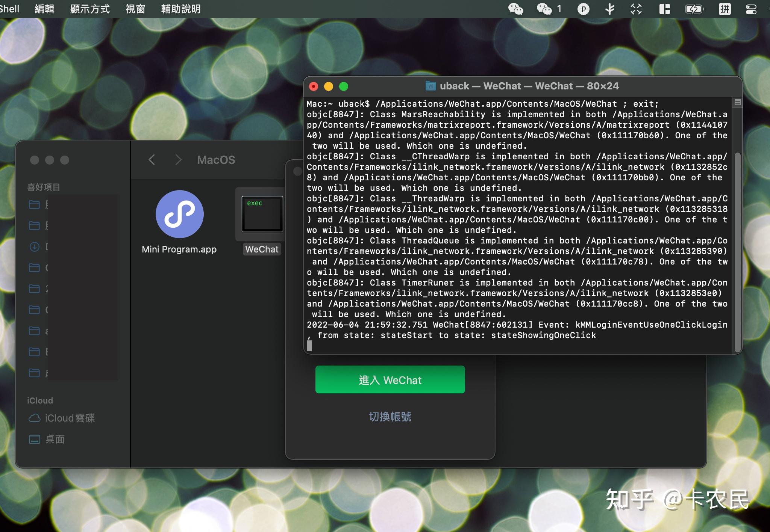Click the terminal cursor block

coord(309,346)
